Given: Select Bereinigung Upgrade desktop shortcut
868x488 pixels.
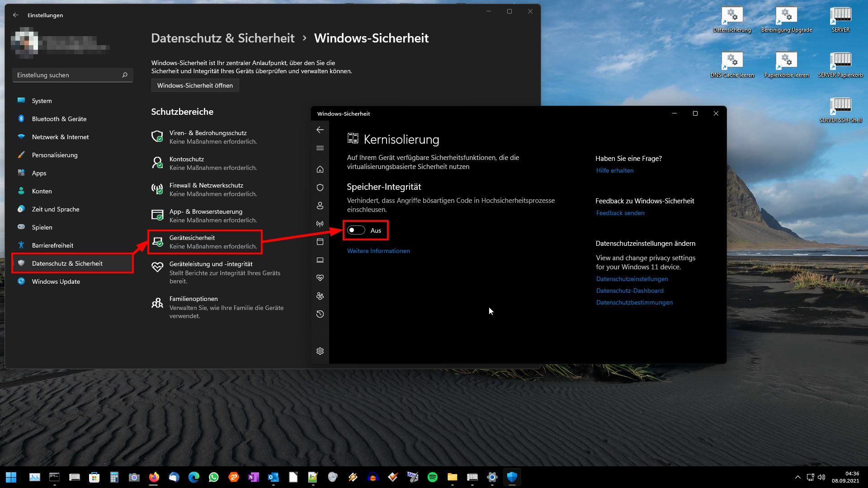Looking at the screenshot, I should pos(787,20).
